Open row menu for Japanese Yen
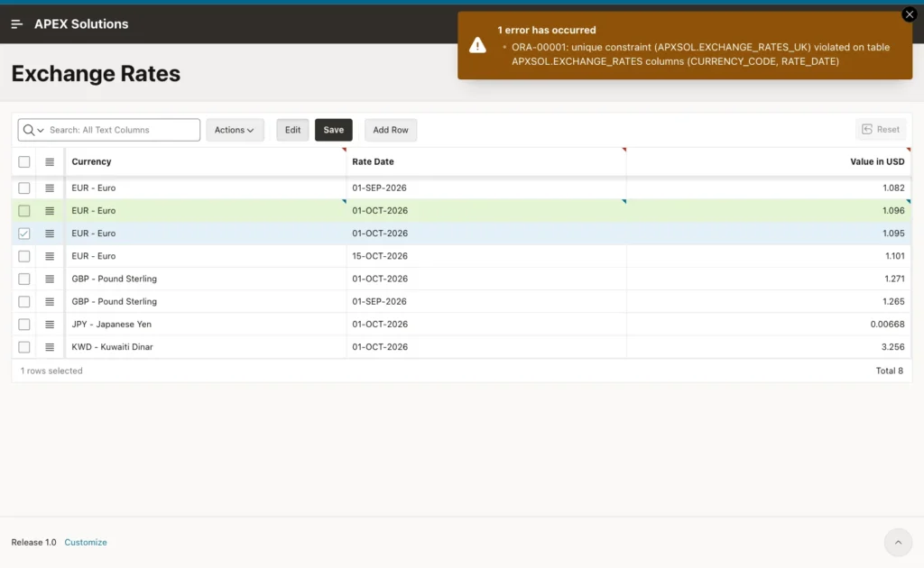924x568 pixels. click(x=50, y=325)
